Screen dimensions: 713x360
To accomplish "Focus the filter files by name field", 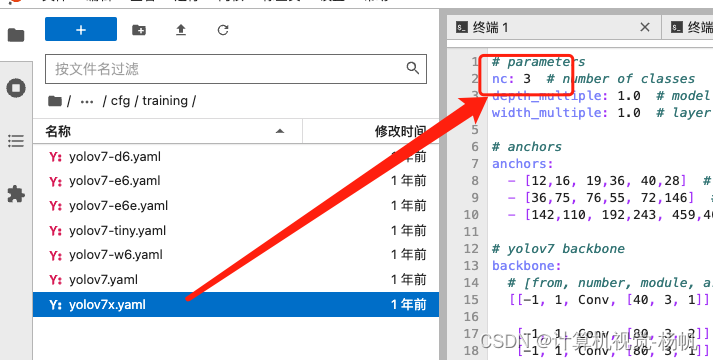I will coord(236,69).
